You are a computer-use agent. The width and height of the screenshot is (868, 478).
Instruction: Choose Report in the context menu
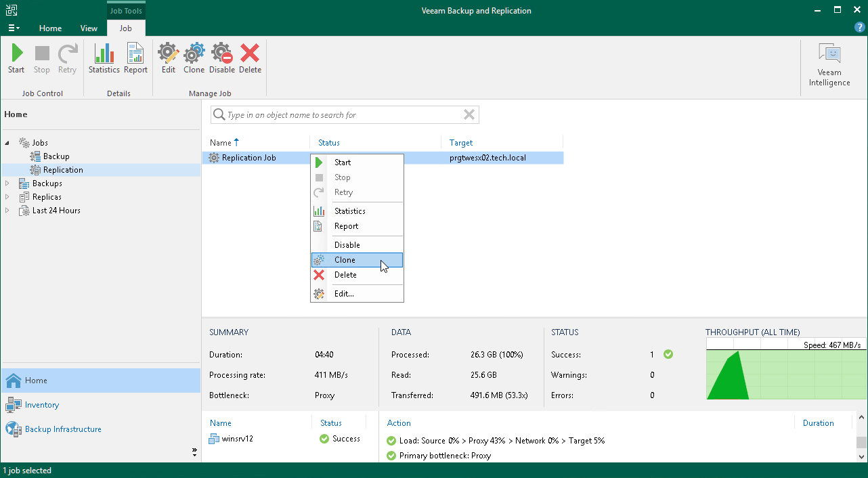357,226
